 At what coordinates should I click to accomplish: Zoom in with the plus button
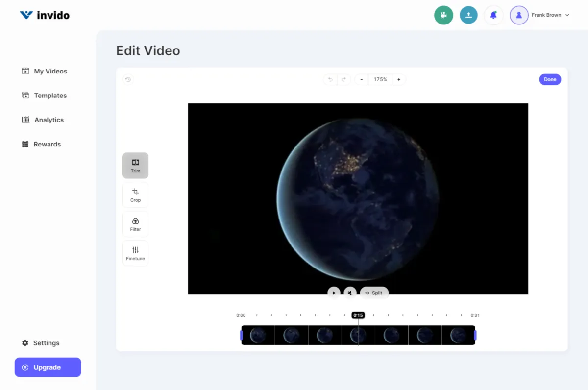tap(399, 79)
